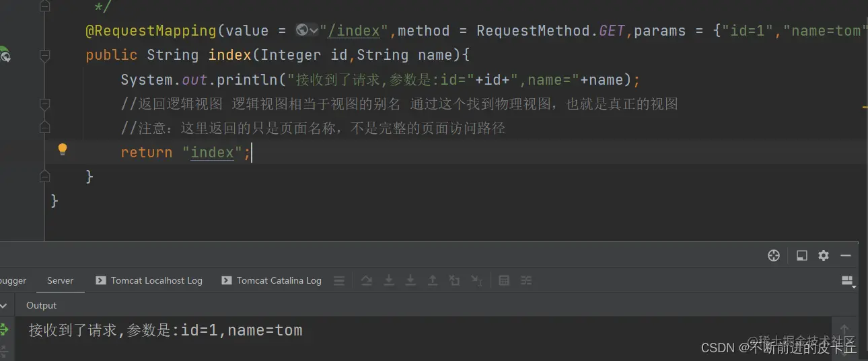Viewport: 868px width, 361px height.
Task: Click the @RequestMapping annotation
Action: [x=151, y=31]
